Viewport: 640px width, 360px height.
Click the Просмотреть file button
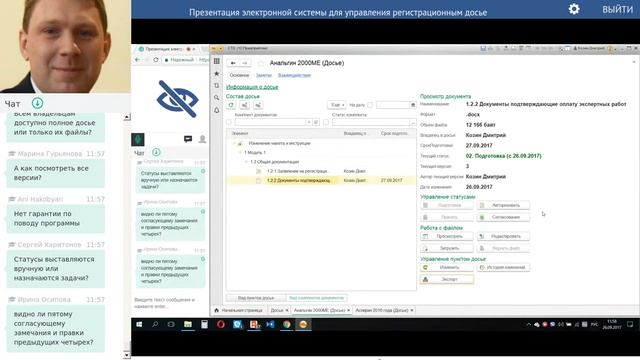(x=447, y=236)
